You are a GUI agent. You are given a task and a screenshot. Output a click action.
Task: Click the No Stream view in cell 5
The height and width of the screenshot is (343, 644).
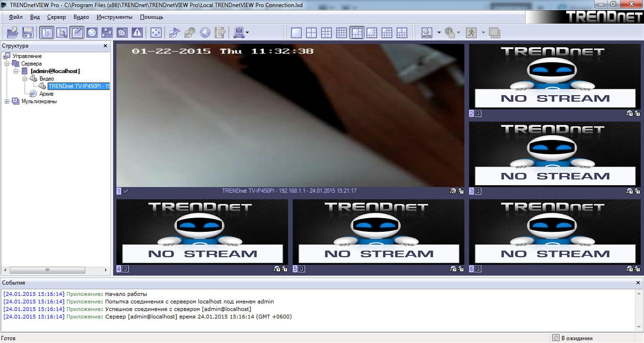379,232
